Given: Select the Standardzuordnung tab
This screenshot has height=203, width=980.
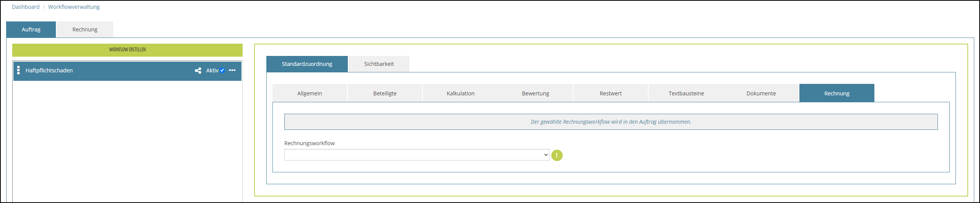Looking at the screenshot, I should pyautogui.click(x=307, y=64).
